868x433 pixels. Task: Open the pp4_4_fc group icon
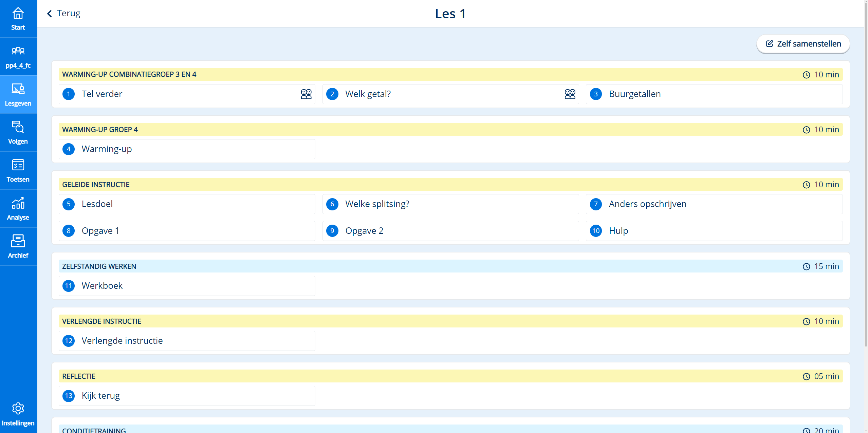18,51
